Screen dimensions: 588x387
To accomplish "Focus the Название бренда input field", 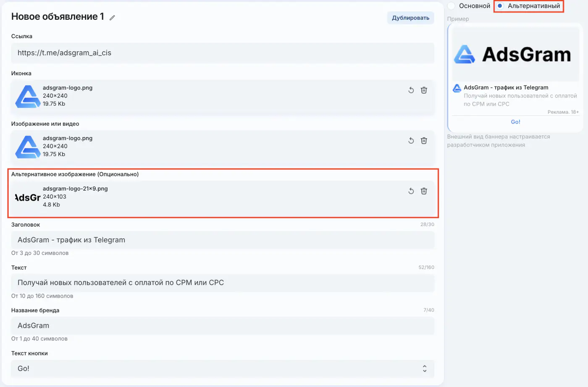I will pos(223,326).
